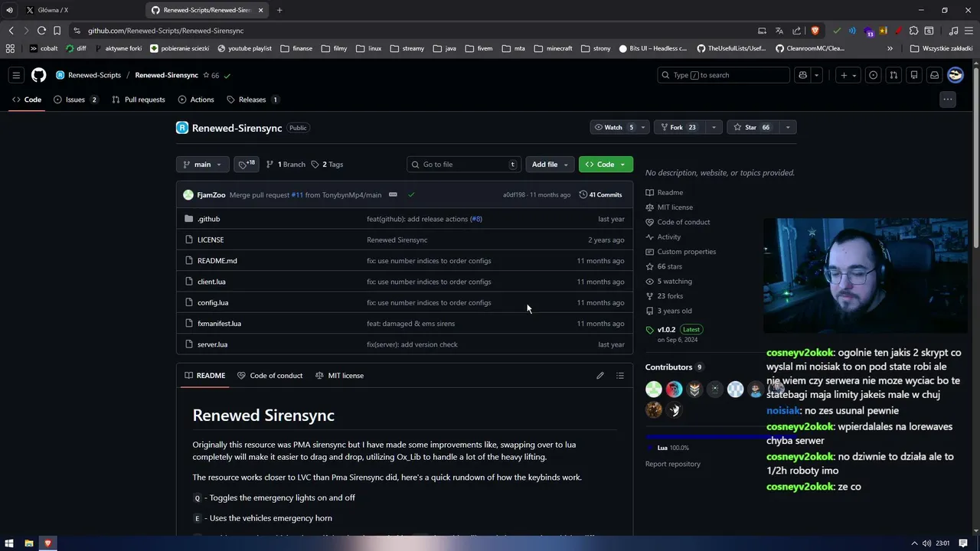Open the tags +18 icon button
Screen dimensions: 980x551
[247, 165]
